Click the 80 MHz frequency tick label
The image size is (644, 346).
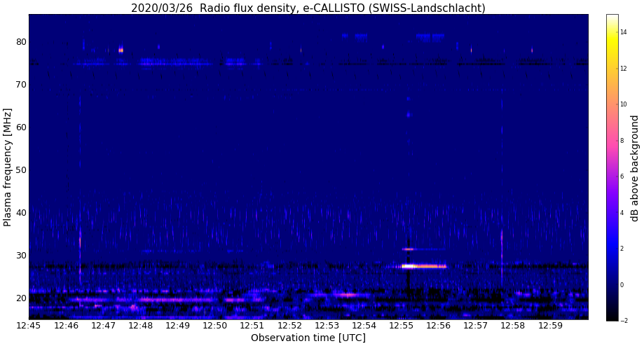pos(21,42)
